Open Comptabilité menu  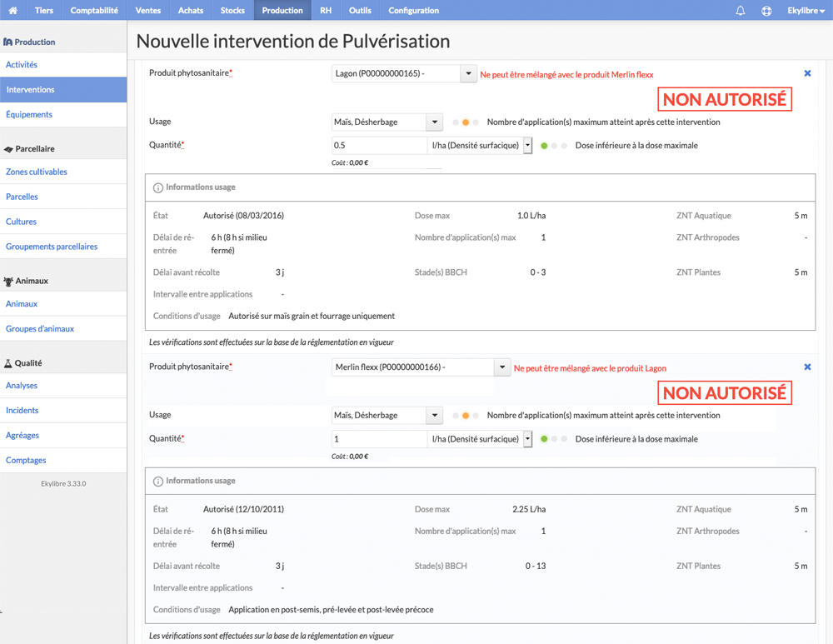pos(94,10)
